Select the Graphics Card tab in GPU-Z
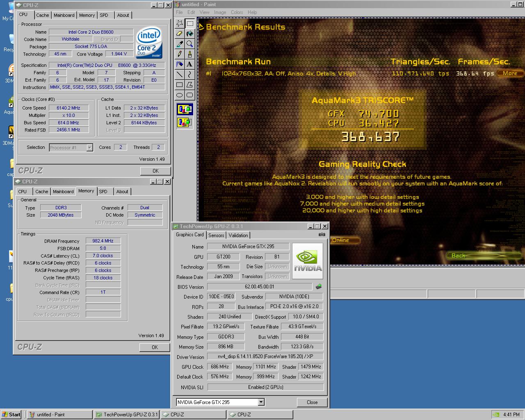Image resolution: width=525 pixels, height=420 pixels. (189, 235)
